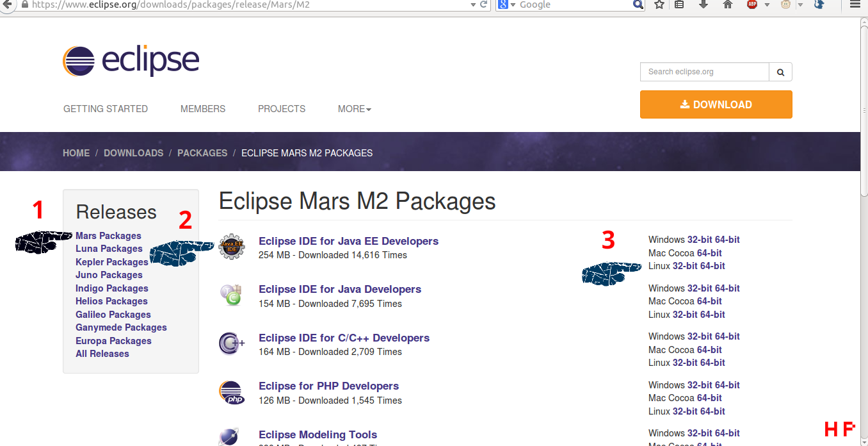Screen dimensions: 868x446
Task: Go to PACKAGES in the breadcrumb
Action: pyautogui.click(x=202, y=153)
